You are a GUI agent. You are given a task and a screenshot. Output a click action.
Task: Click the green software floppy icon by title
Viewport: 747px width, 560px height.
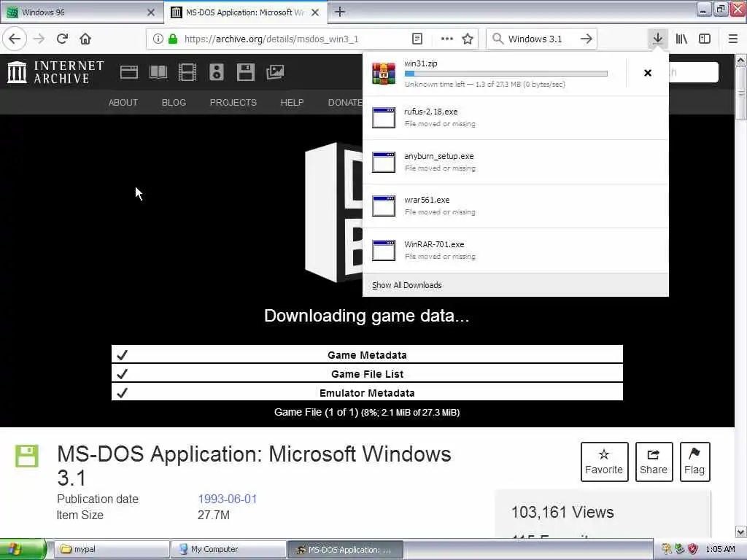point(27,456)
